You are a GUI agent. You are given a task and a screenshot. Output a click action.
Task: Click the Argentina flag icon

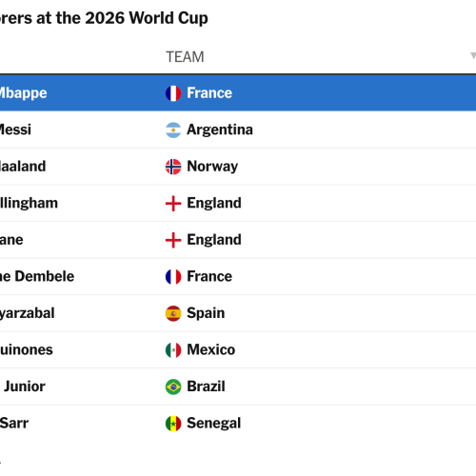(173, 130)
